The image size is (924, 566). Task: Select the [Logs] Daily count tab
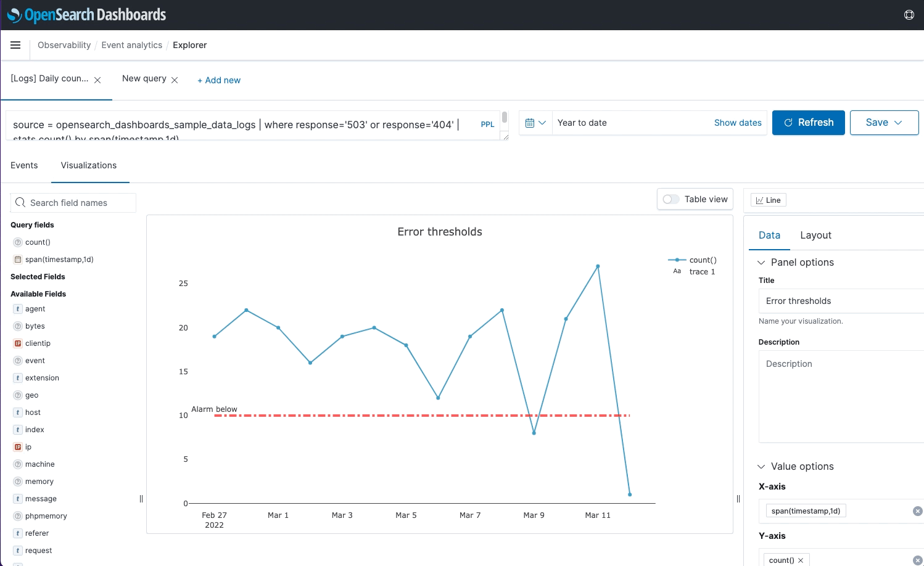point(49,79)
